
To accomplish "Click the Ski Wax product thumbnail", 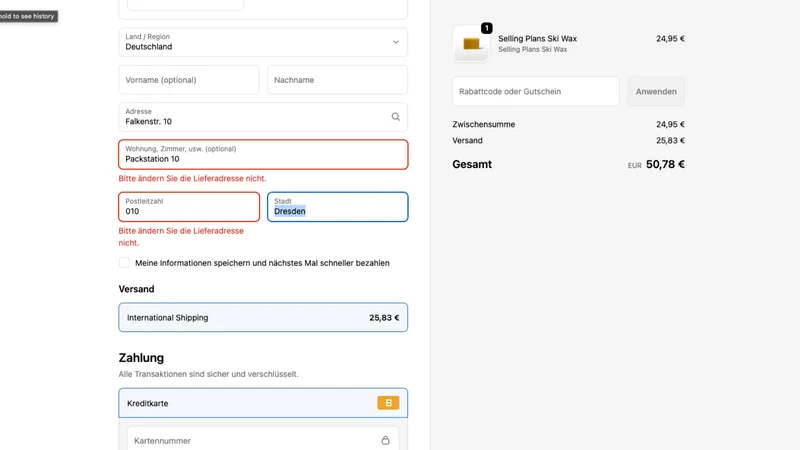I will 471,44.
